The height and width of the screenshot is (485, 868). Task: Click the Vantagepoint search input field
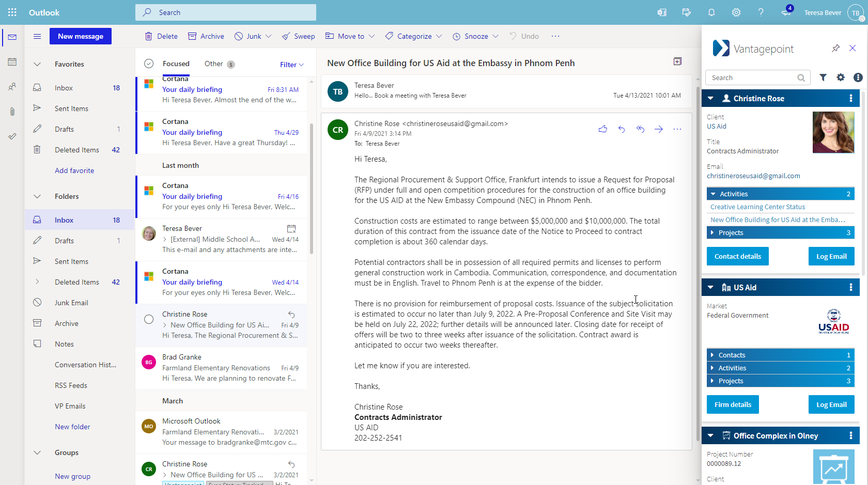[753, 77]
